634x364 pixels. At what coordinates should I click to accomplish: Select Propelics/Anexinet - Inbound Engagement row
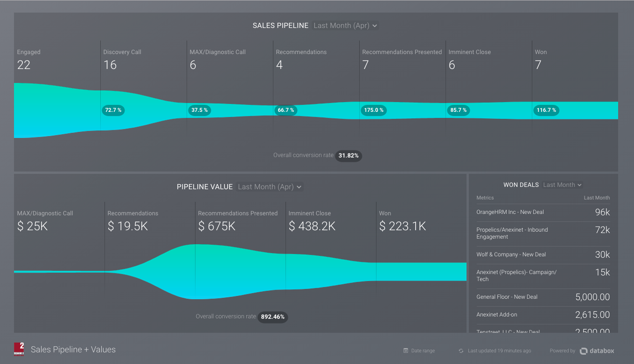(x=543, y=233)
